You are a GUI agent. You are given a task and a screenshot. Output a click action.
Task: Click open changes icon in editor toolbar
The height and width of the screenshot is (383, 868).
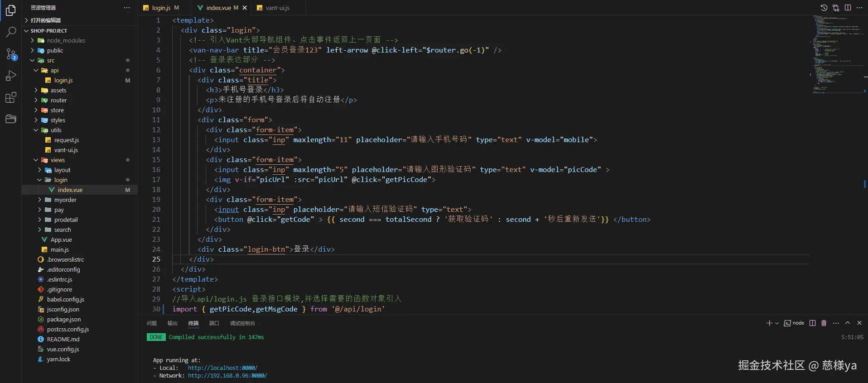click(836, 8)
